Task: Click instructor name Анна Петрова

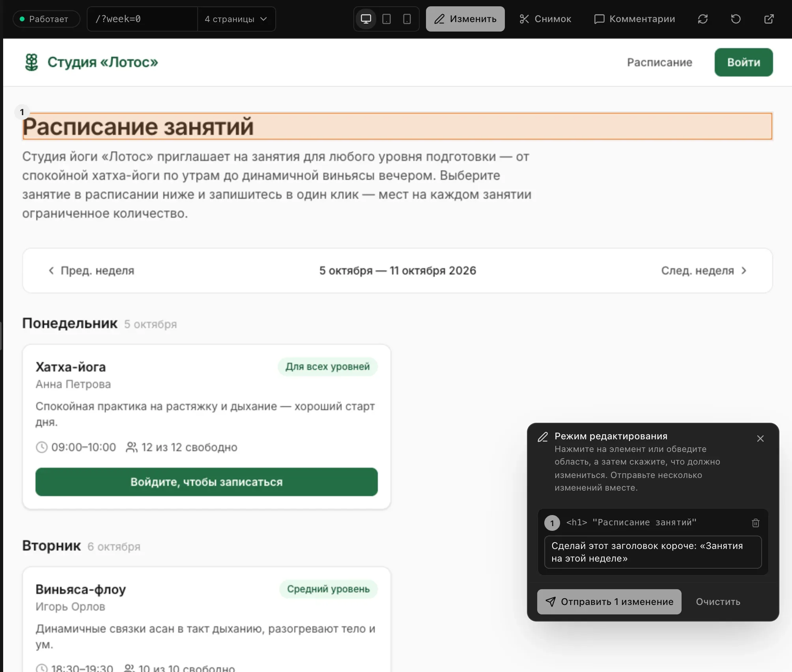Action: point(73,384)
